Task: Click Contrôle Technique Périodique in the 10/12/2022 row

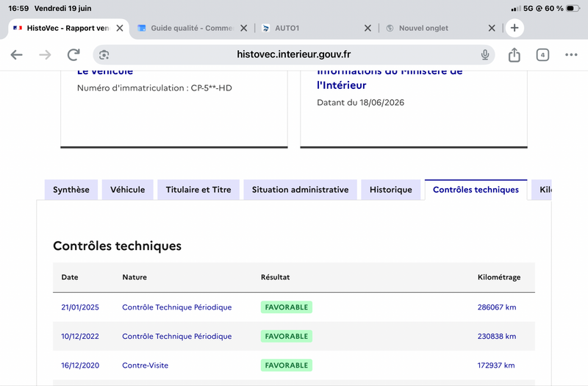Action: pos(177,336)
